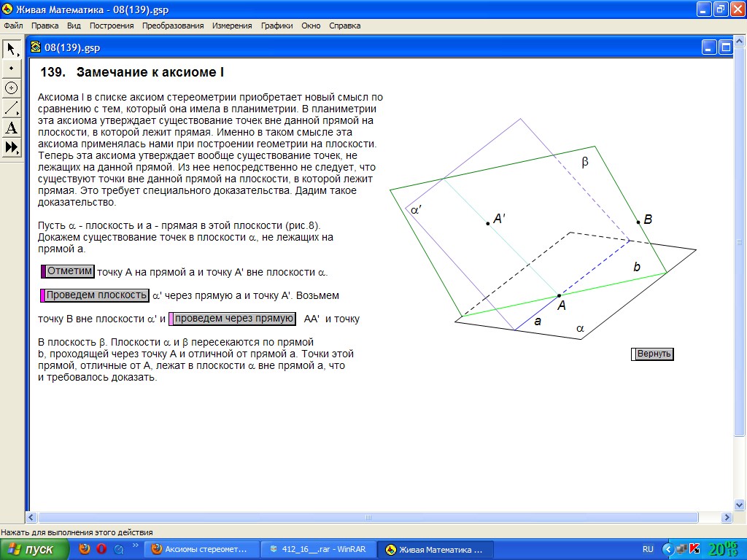Select the Point tool
Viewport: 747px width, 560px height.
tap(11, 69)
